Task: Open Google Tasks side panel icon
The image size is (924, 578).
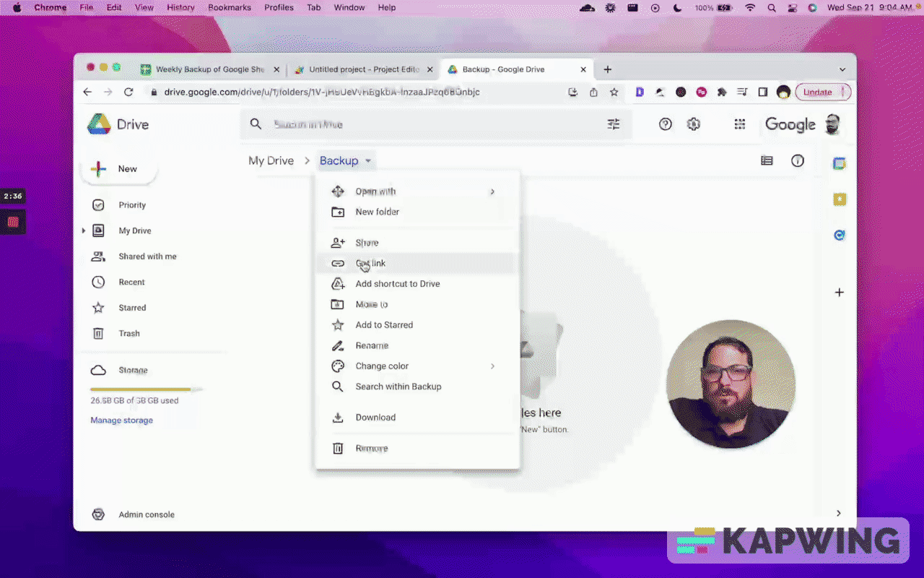Action: click(840, 235)
